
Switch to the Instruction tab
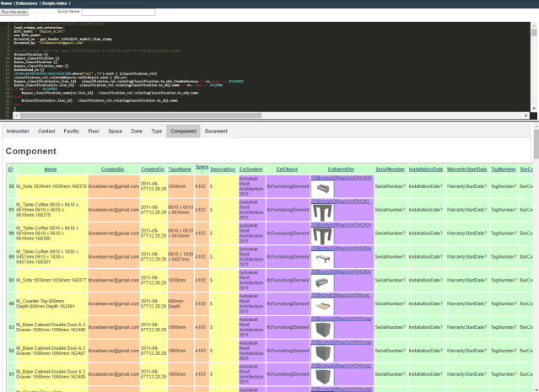tap(18, 132)
